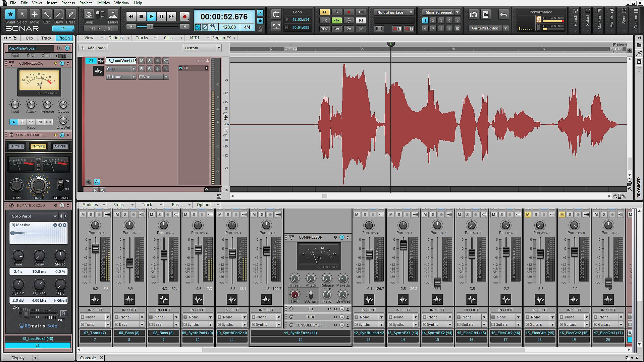This screenshot has height=362, width=644.
Task: Select the Smart tool
Action: pyautogui.click(x=10, y=14)
